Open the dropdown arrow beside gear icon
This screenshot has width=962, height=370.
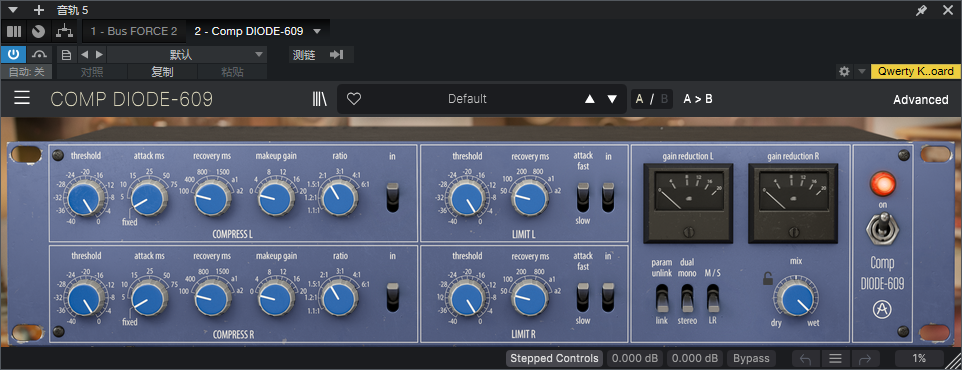(861, 71)
